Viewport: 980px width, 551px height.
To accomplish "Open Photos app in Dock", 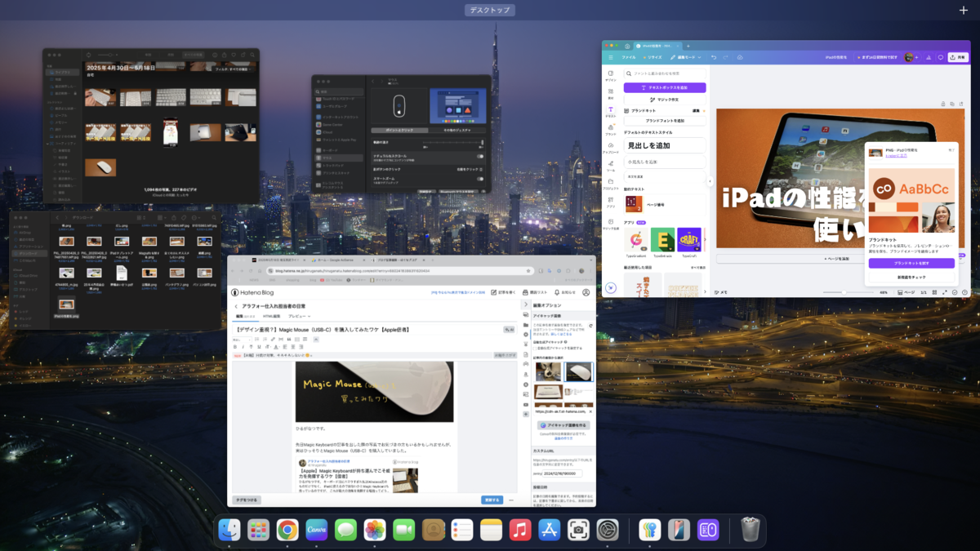I will tap(375, 530).
